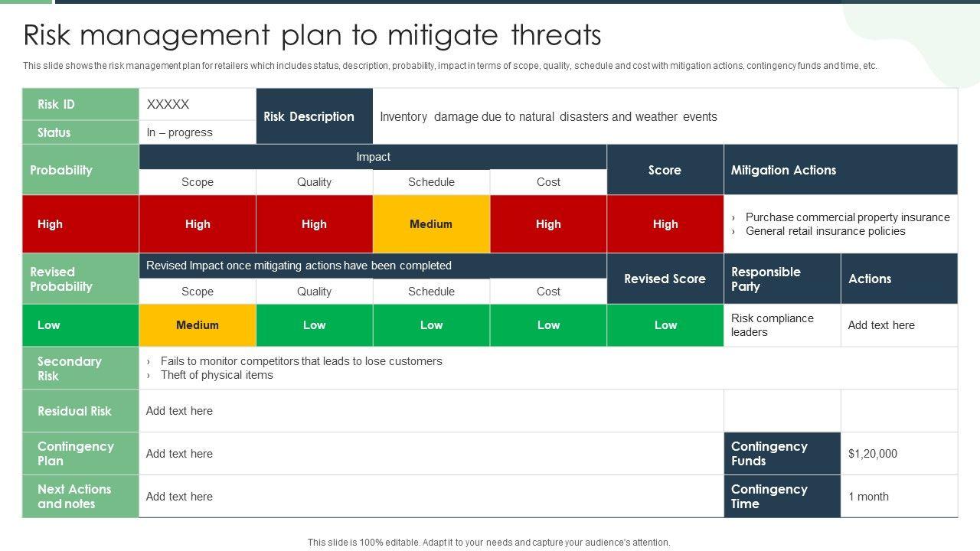Click 'Add text here' in the Residual Risk row
This screenshot has height=551, width=980.
pos(179,411)
